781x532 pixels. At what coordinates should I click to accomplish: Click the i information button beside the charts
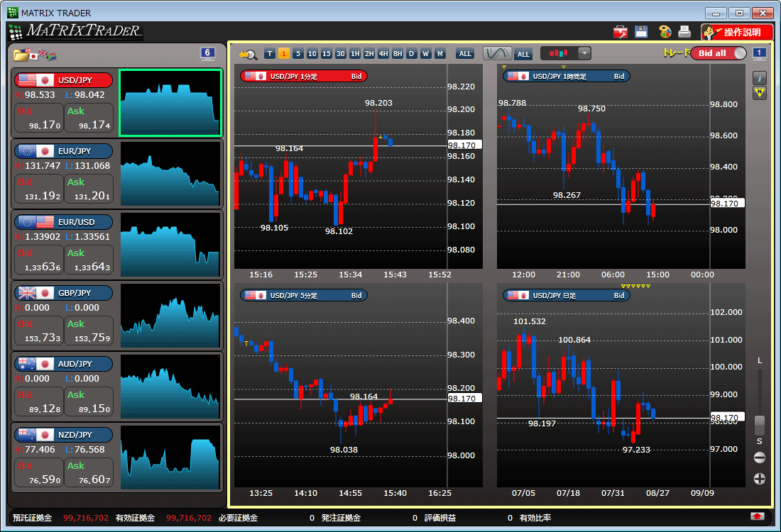coord(759,78)
